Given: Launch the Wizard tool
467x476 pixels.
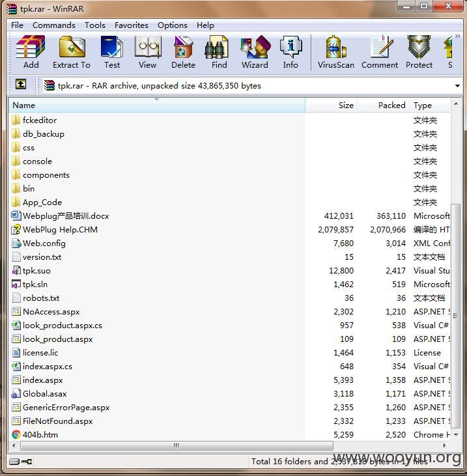Looking at the screenshot, I should (x=255, y=52).
